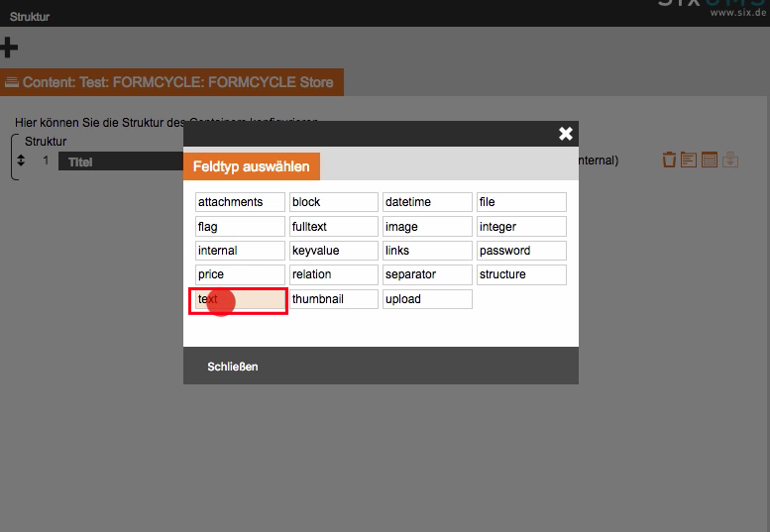Pick the relation field type

(x=333, y=274)
